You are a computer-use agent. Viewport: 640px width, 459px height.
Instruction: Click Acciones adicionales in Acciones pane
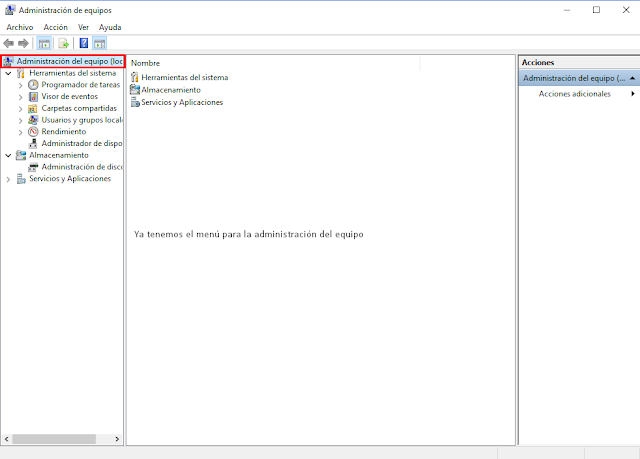tap(574, 94)
